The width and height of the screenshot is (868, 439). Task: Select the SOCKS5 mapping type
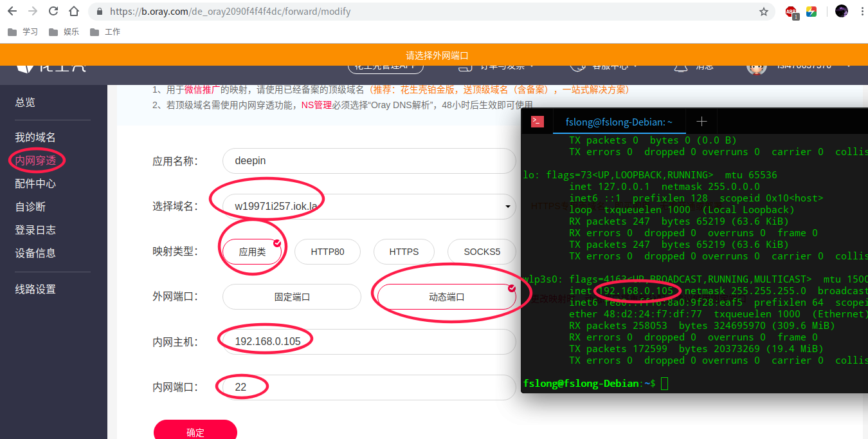(x=482, y=252)
